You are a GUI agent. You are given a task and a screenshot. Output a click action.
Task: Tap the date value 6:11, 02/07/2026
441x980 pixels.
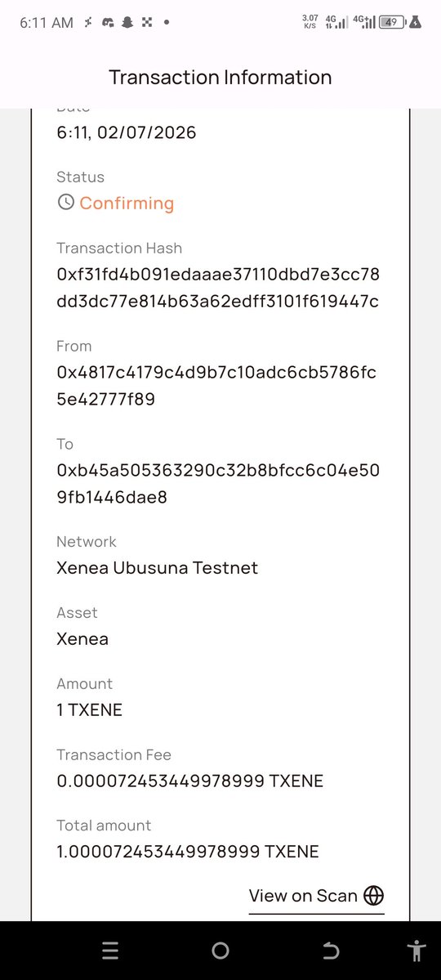pyautogui.click(x=127, y=132)
